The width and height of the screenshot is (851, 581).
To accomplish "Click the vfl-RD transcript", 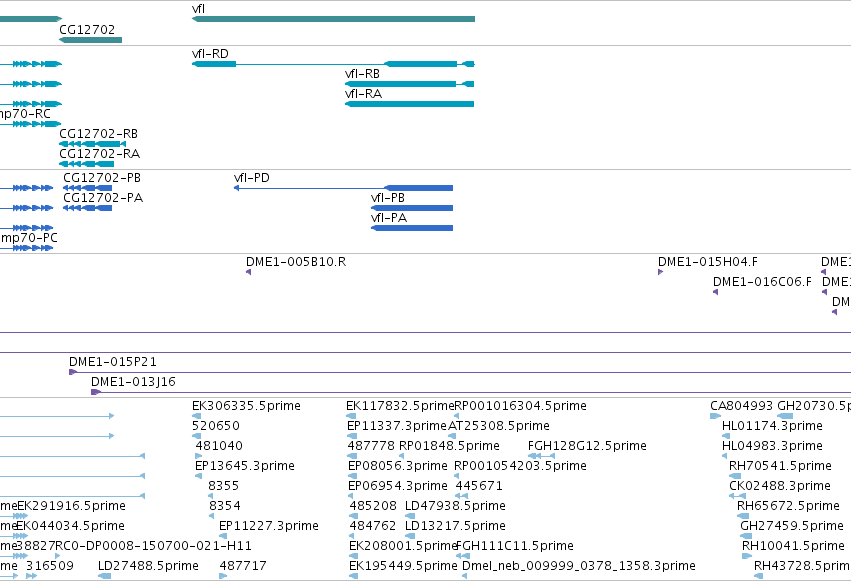I will 333,64.
